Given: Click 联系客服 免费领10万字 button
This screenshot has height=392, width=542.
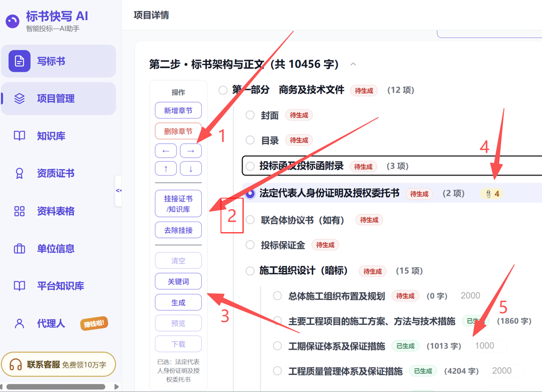Looking at the screenshot, I should pos(58,365).
